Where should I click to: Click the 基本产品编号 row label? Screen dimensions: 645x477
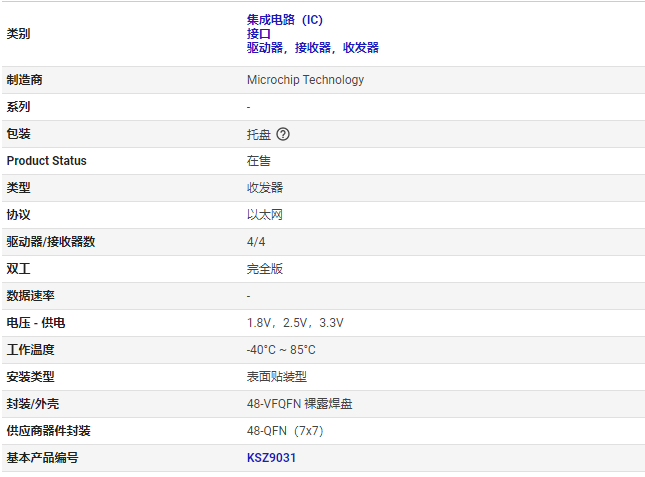click(42, 458)
